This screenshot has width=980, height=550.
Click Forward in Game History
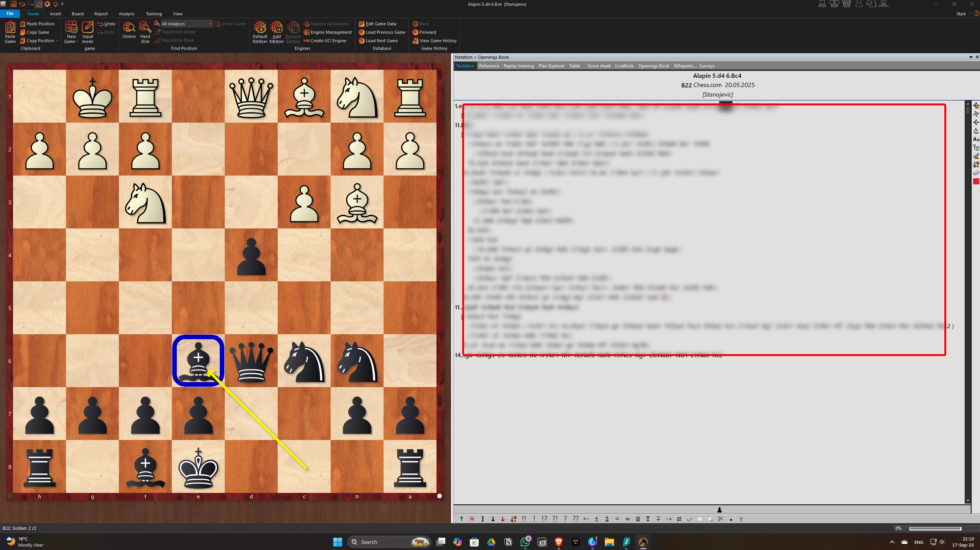point(424,32)
